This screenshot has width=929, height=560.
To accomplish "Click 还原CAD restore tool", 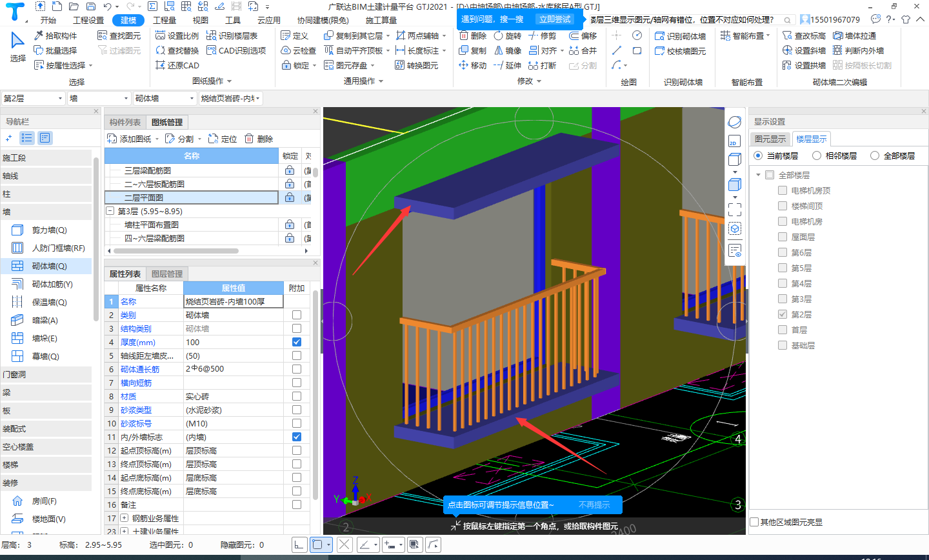I will point(177,65).
